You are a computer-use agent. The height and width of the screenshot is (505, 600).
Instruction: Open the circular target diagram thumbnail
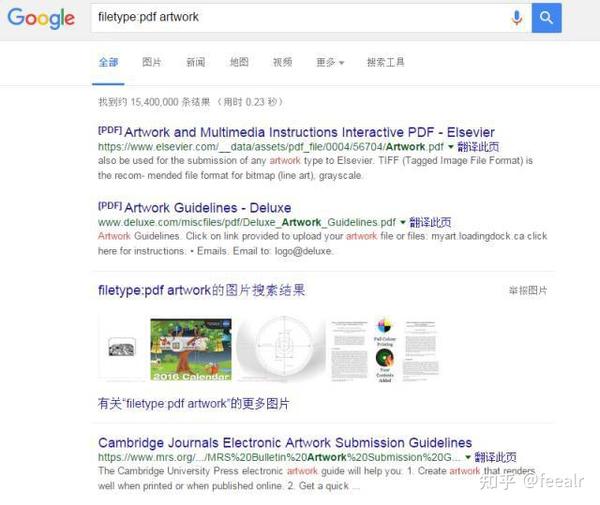pyautogui.click(x=282, y=348)
